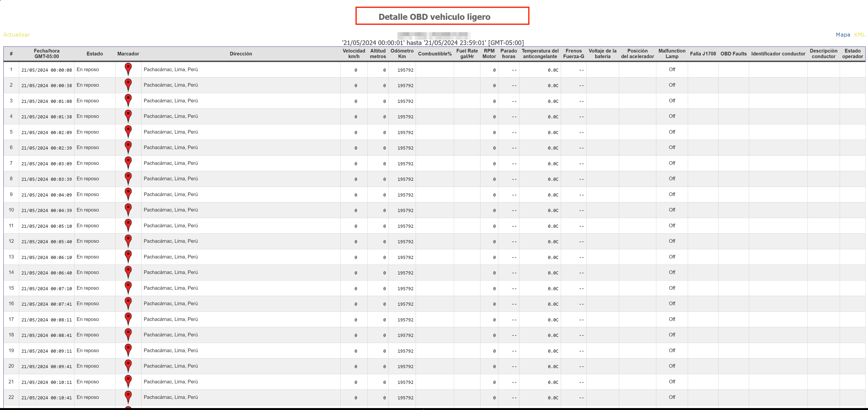Screen dimensions: 868x410
Task: Click the Fecha/hora column header
Action: [46, 54]
